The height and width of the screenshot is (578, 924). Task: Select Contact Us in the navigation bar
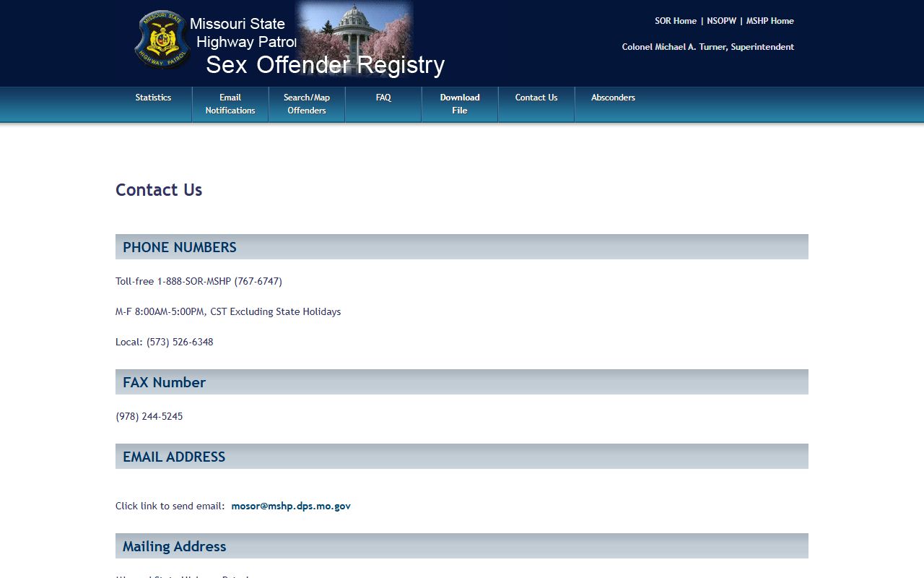pos(536,98)
